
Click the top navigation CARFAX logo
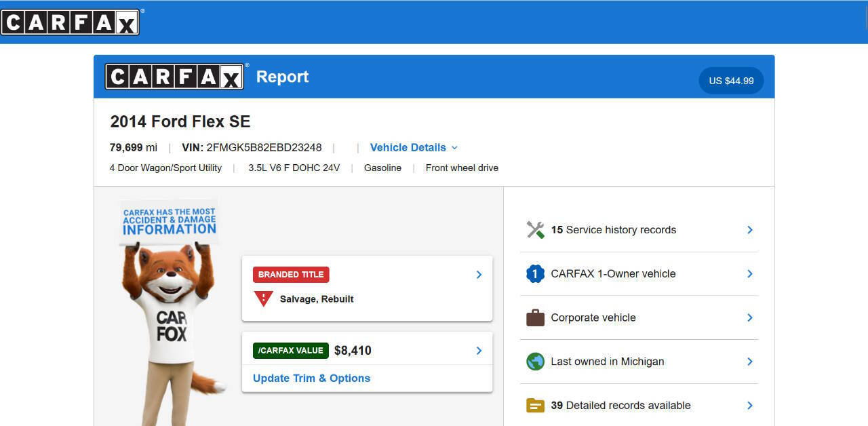point(70,21)
